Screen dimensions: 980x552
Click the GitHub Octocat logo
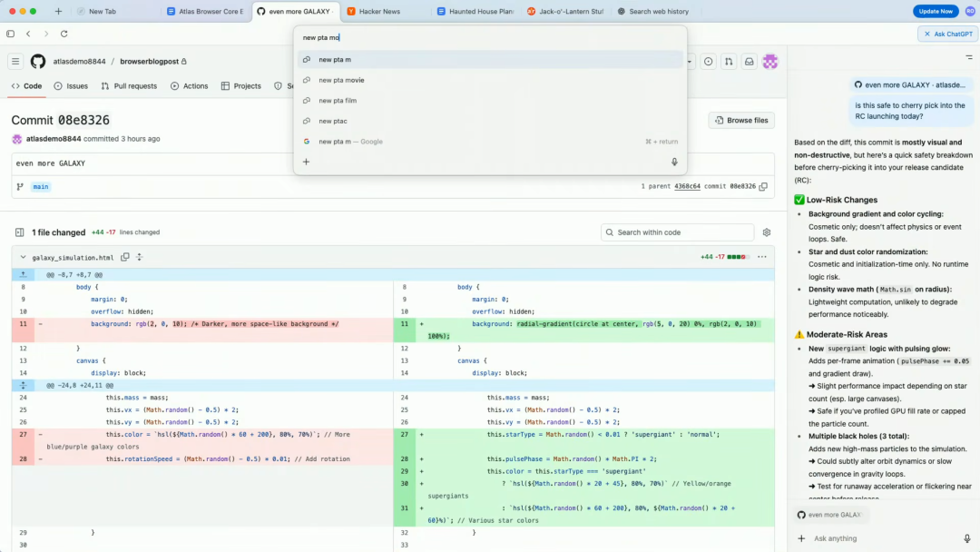[38, 62]
